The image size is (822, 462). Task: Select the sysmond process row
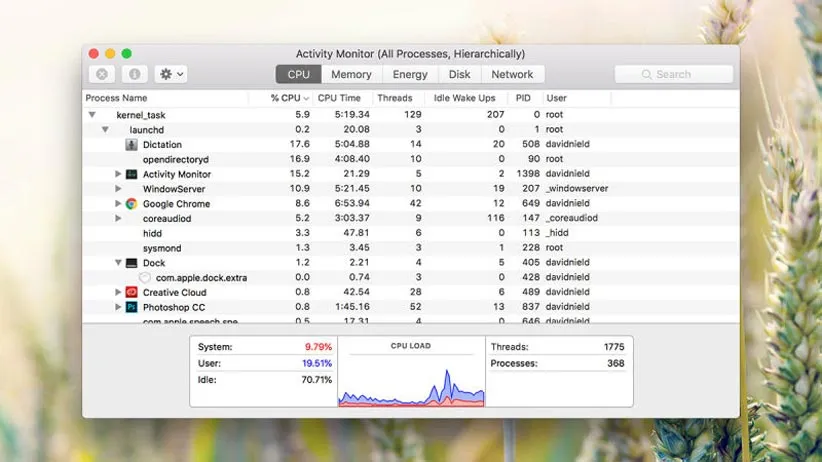click(x=411, y=248)
